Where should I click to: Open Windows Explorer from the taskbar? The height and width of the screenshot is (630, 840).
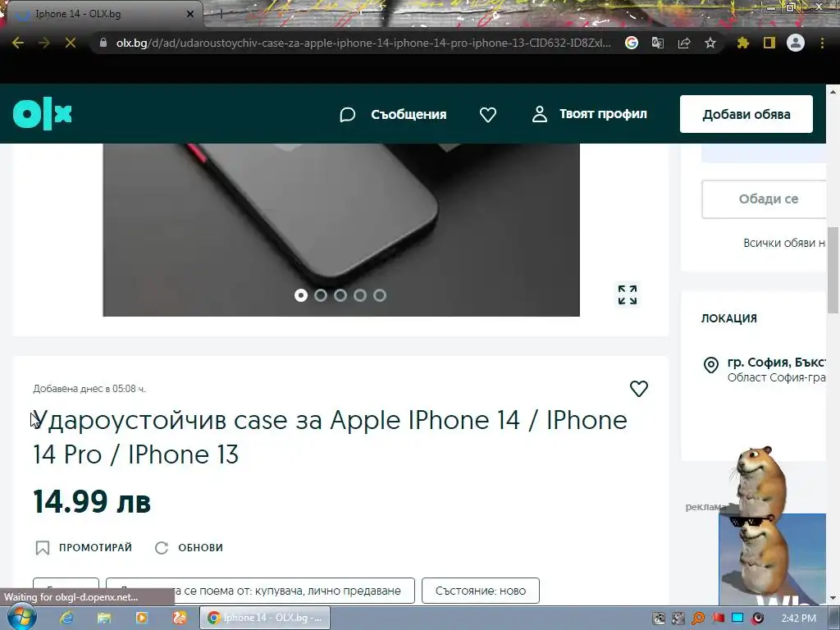[104, 618]
